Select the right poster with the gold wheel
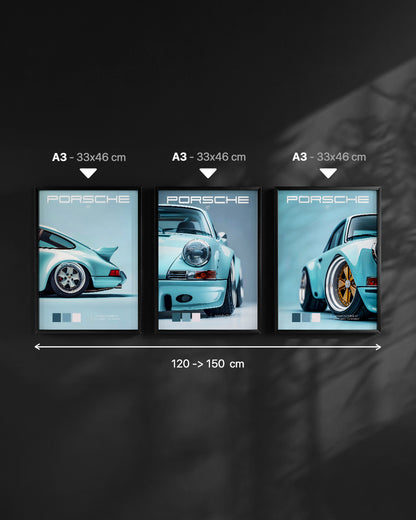Image resolution: width=416 pixels, height=520 pixels. point(328,260)
